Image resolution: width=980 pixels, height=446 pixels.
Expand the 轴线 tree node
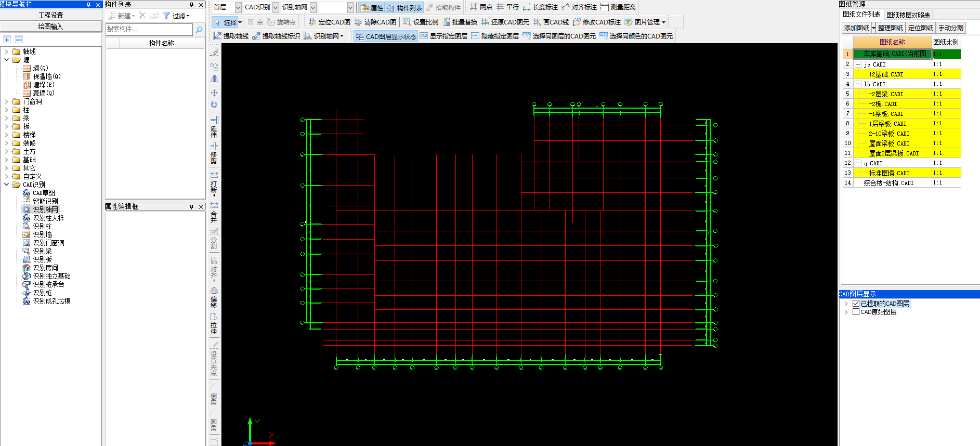[7, 51]
